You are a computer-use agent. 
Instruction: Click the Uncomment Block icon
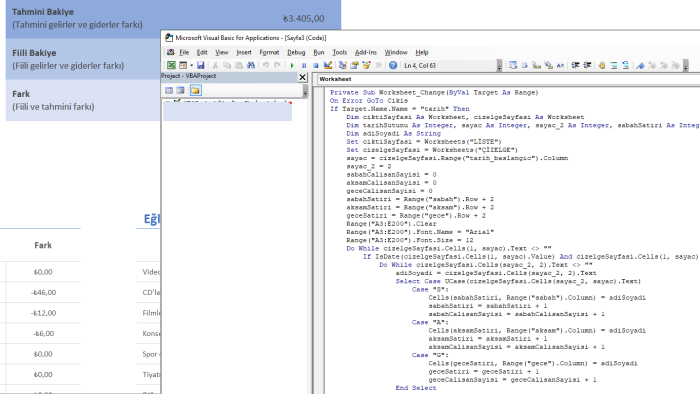click(626, 65)
